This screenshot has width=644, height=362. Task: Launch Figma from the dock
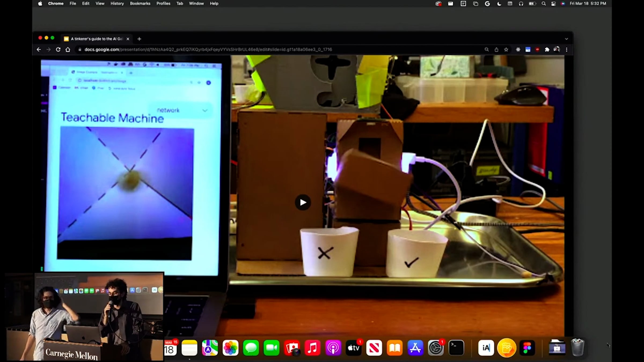coord(527,348)
